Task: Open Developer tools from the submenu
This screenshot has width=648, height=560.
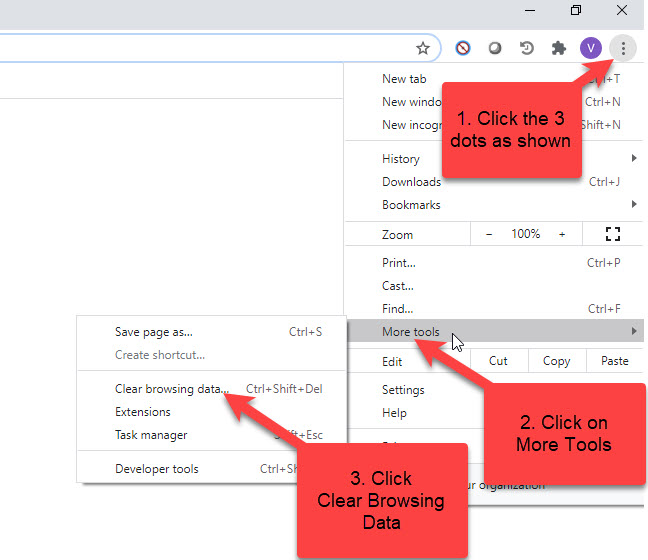Action: (x=157, y=469)
